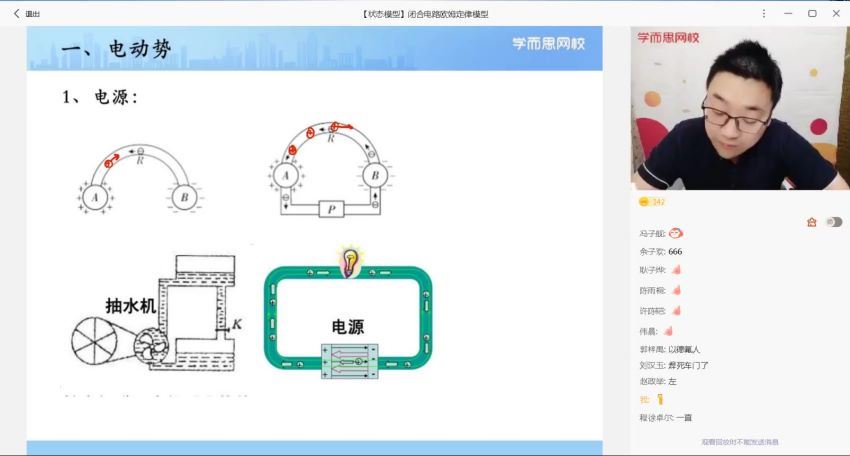Screen dimensions: 850x456
Task: Click the 退出 back arrow button
Action: click(x=27, y=14)
